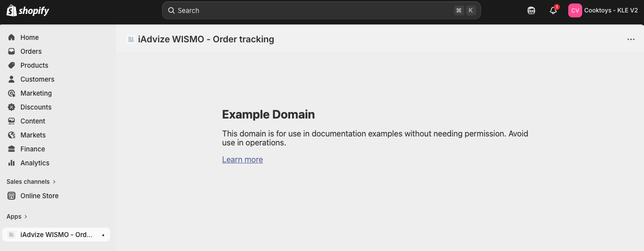Click the Analytics bar chart icon
Viewport: 644px width, 251px height.
tap(12, 163)
